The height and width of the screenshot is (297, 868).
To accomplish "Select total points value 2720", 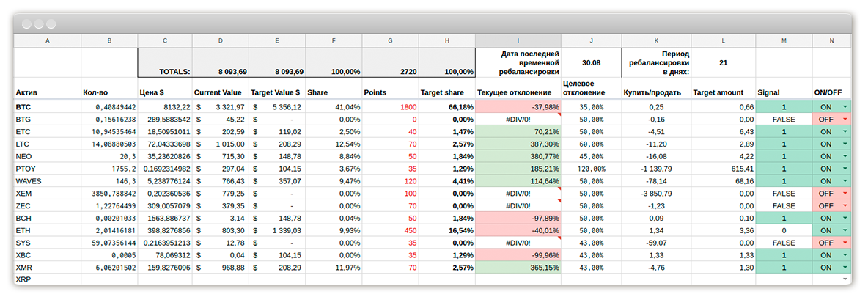I will [x=390, y=62].
